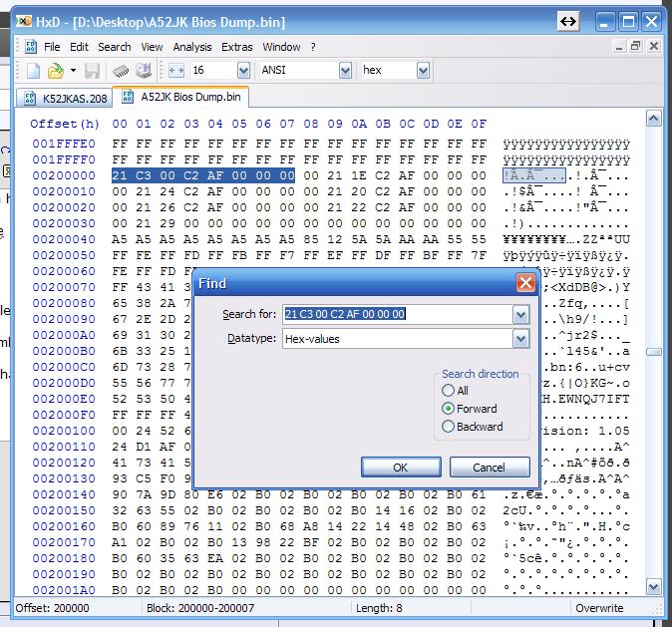Click offset row 00200150
This screenshot has height=627, width=672.
(x=64, y=510)
